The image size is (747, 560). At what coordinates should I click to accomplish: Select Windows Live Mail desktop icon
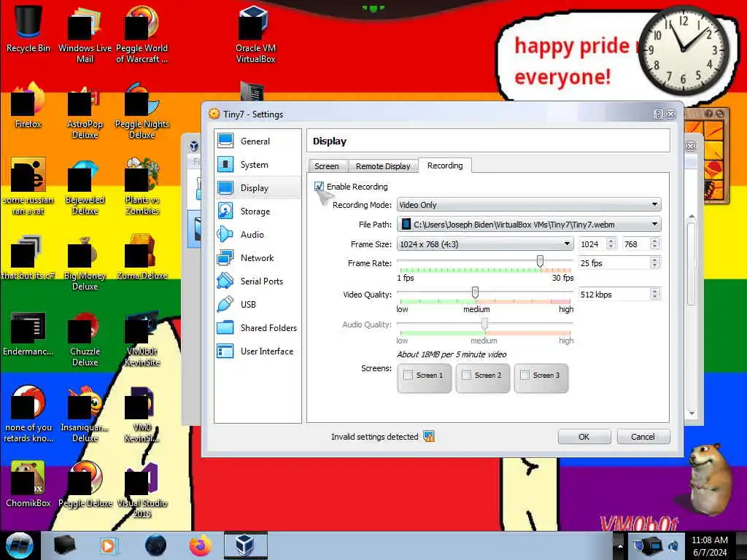(85, 34)
